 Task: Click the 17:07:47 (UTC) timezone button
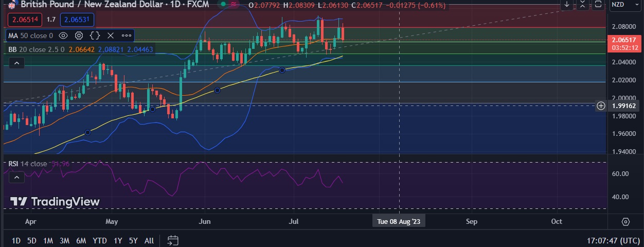pos(614,240)
